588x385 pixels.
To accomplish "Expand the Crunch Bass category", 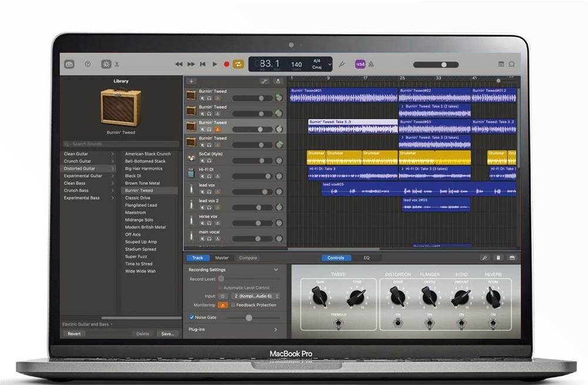I will point(112,190).
